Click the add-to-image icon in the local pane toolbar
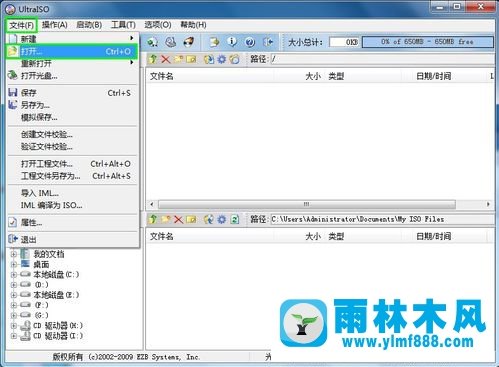The width and height of the screenshot is (499, 367). pos(209,219)
